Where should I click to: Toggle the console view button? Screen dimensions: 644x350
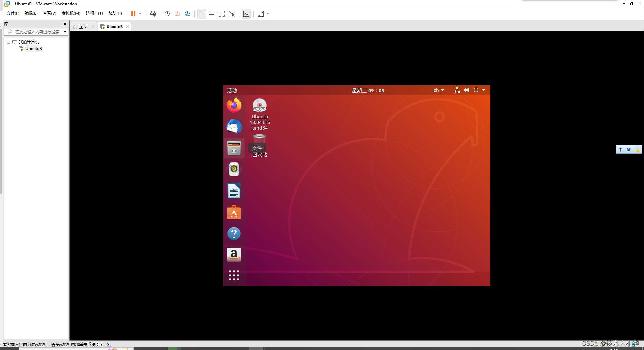point(246,14)
